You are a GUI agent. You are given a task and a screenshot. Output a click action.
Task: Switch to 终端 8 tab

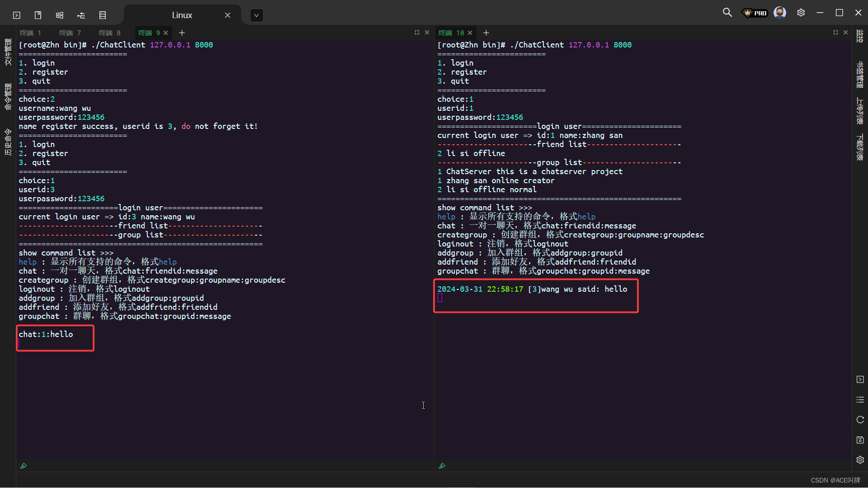pos(109,33)
